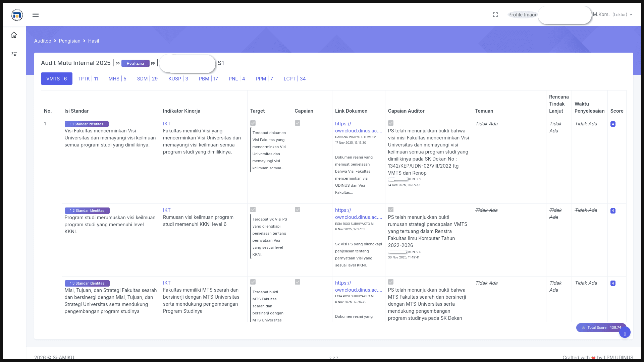The height and width of the screenshot is (362, 644).
Task: Open the sliders settings icon in sidebar
Action: pos(14,54)
